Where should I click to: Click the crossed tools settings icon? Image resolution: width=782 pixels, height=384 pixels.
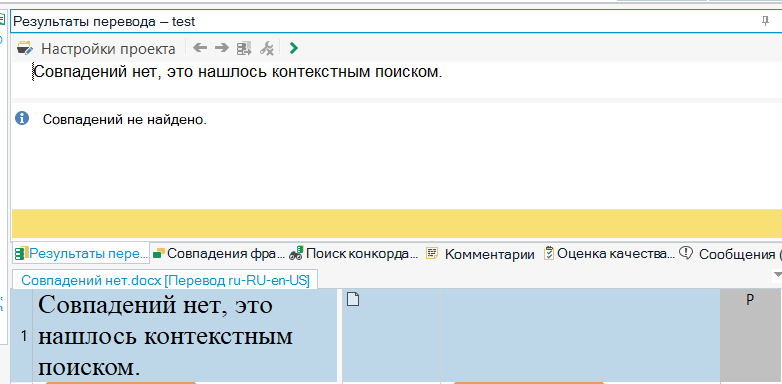tap(267, 48)
